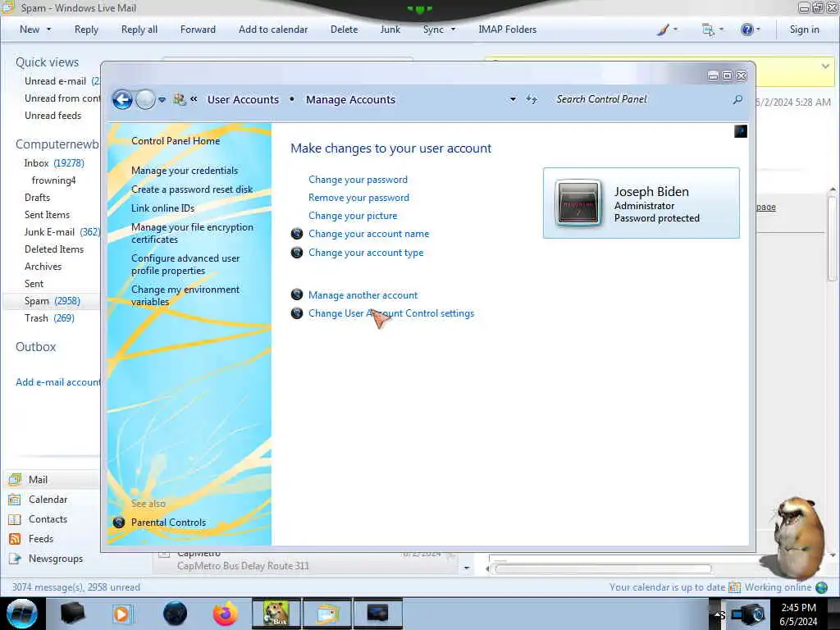The width and height of the screenshot is (840, 630).
Task: Click shield icon beside Parental Controls
Action: pos(119,523)
